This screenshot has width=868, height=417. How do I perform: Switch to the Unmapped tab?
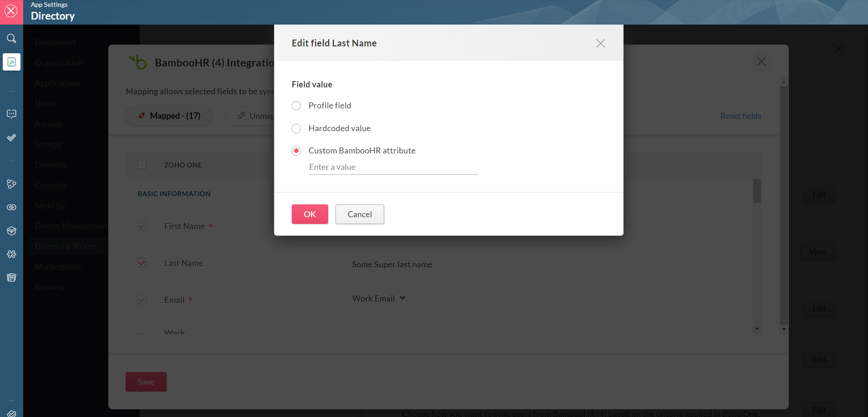(x=250, y=116)
